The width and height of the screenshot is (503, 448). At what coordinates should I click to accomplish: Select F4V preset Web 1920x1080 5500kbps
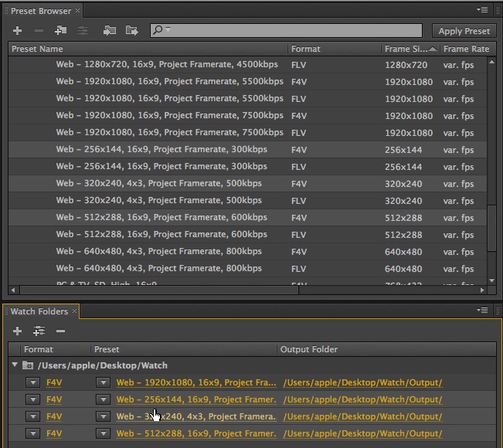(247, 82)
